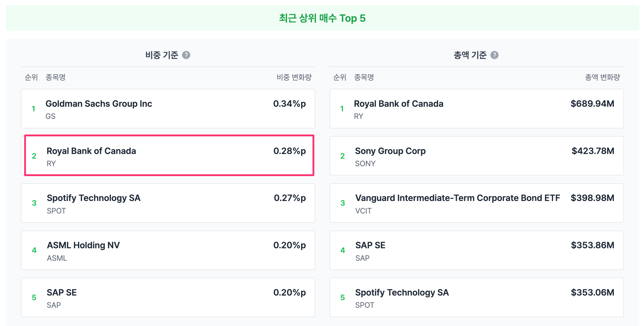Open Goldman Sachs Group Inc row
Screen dimensions: 644x326
point(168,109)
